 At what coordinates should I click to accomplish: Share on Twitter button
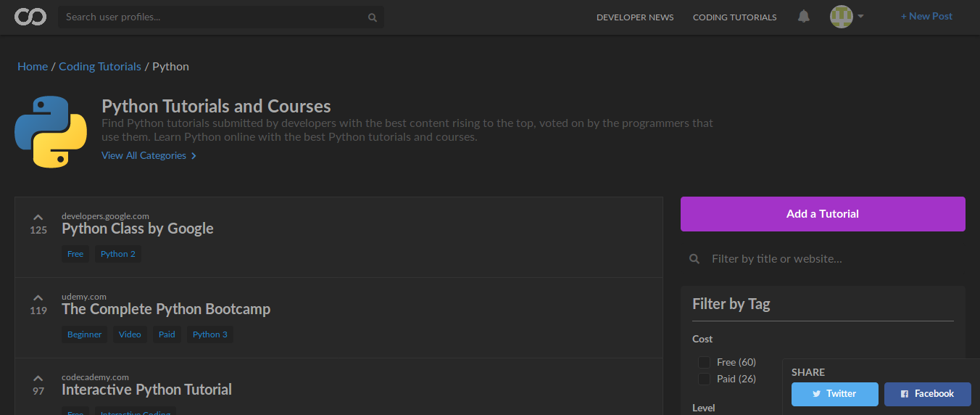tap(835, 394)
